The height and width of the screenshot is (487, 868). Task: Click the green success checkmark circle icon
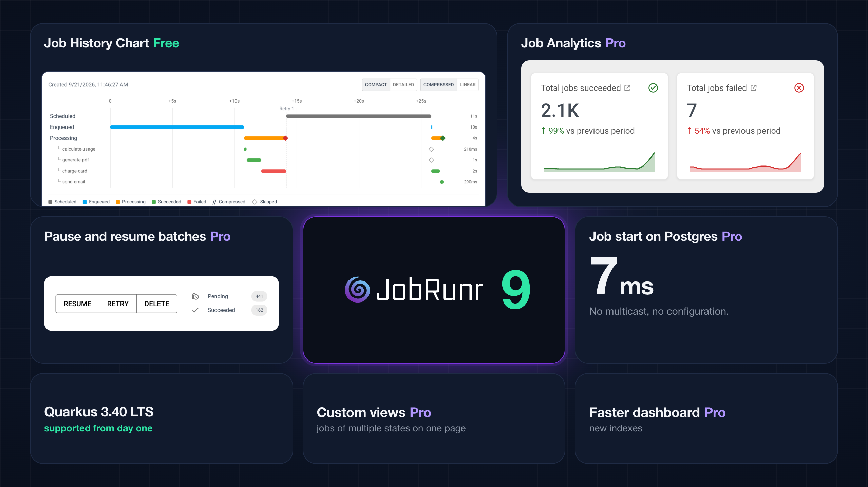click(653, 88)
